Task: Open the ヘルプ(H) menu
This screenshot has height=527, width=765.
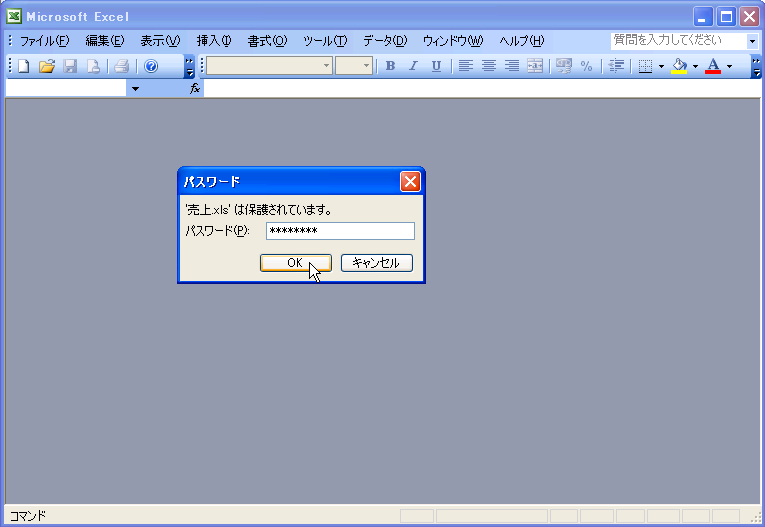Action: click(522, 41)
